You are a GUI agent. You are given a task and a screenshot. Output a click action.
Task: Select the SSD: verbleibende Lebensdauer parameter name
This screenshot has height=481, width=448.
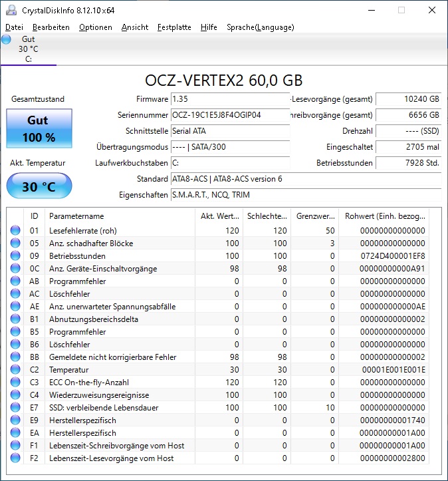tap(104, 408)
